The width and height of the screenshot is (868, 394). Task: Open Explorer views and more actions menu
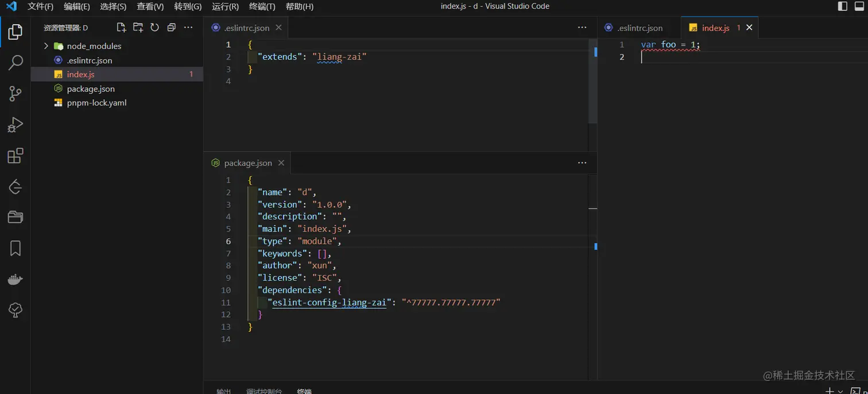[188, 28]
